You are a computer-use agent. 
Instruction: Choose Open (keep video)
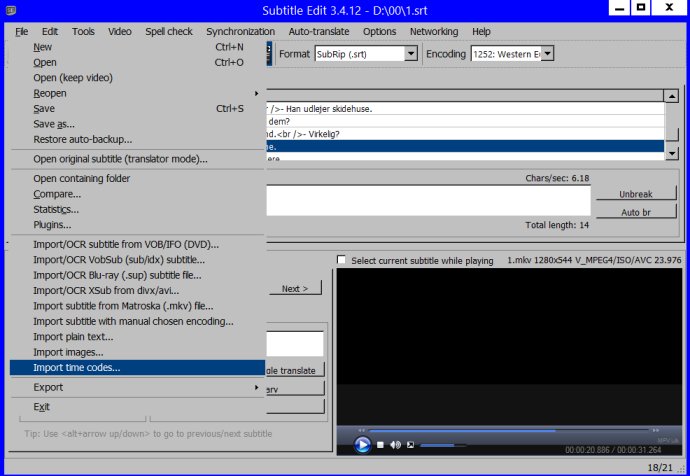coord(137,78)
